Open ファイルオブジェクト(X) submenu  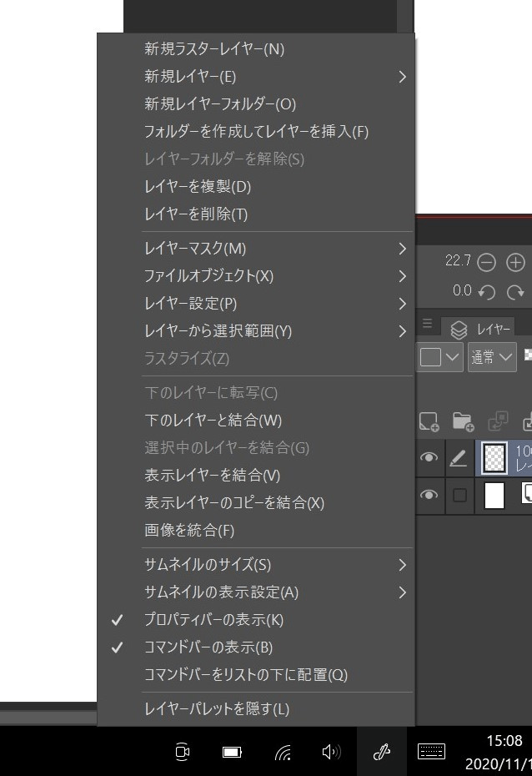(x=256, y=276)
